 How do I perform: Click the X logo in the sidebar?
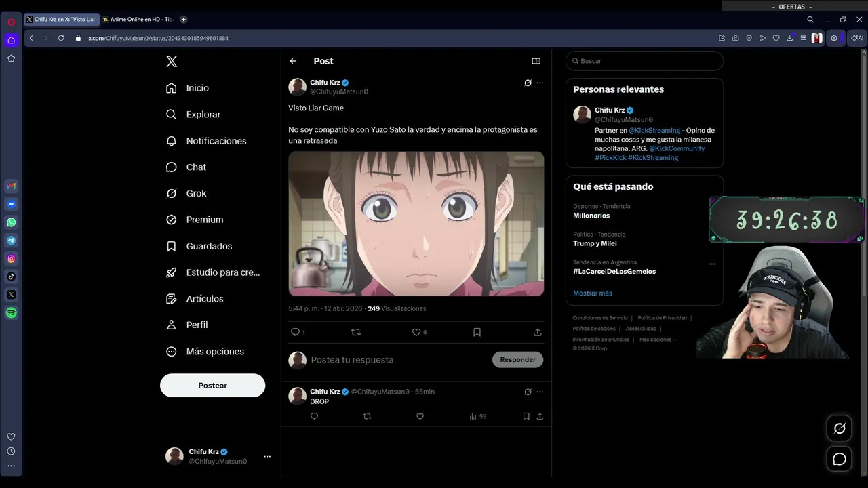click(172, 62)
